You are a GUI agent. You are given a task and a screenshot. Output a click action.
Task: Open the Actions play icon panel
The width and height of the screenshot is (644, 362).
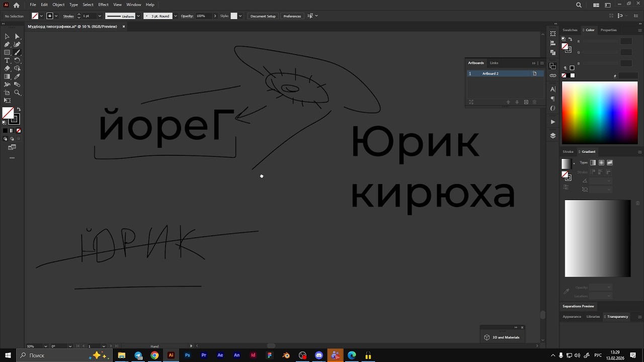[553, 122]
